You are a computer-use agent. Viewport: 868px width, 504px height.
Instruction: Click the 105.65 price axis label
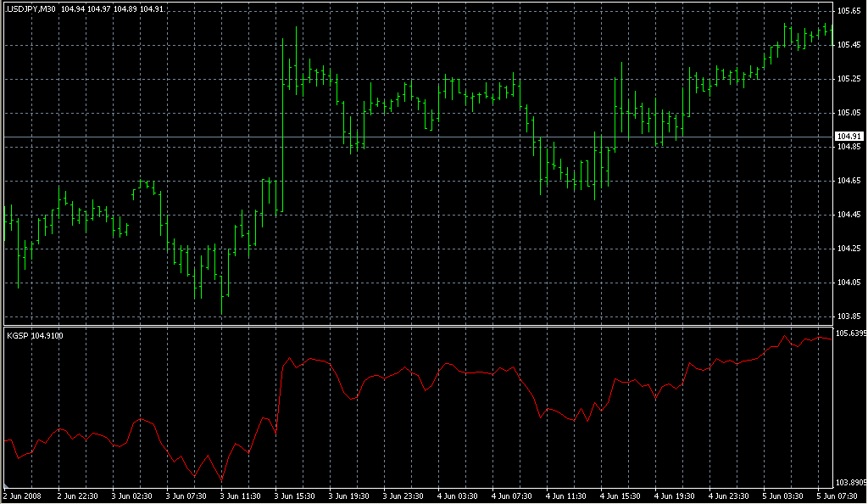coord(849,11)
